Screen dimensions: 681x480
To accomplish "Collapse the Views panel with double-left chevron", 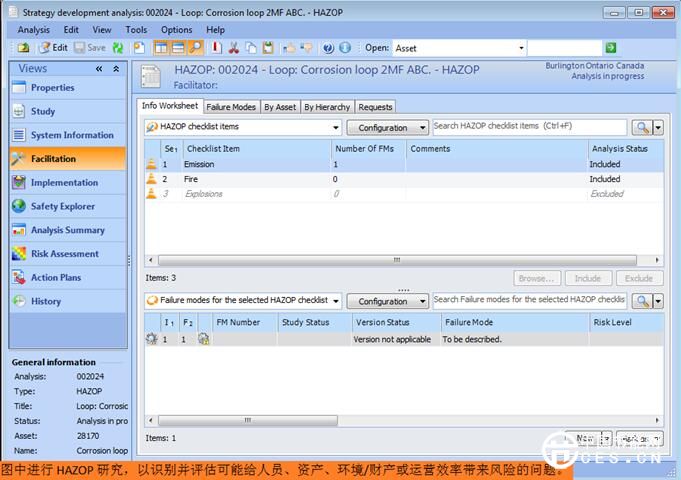I will pyautogui.click(x=99, y=69).
